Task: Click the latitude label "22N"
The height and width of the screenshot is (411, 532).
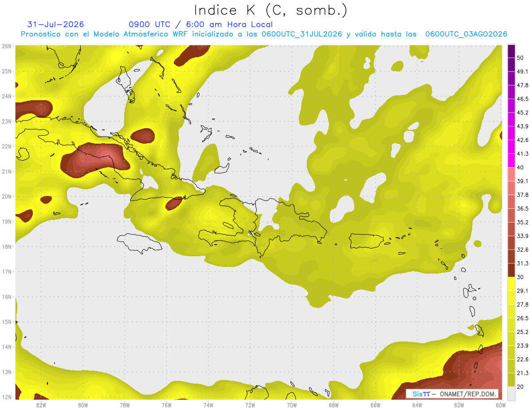Action: coord(7,146)
